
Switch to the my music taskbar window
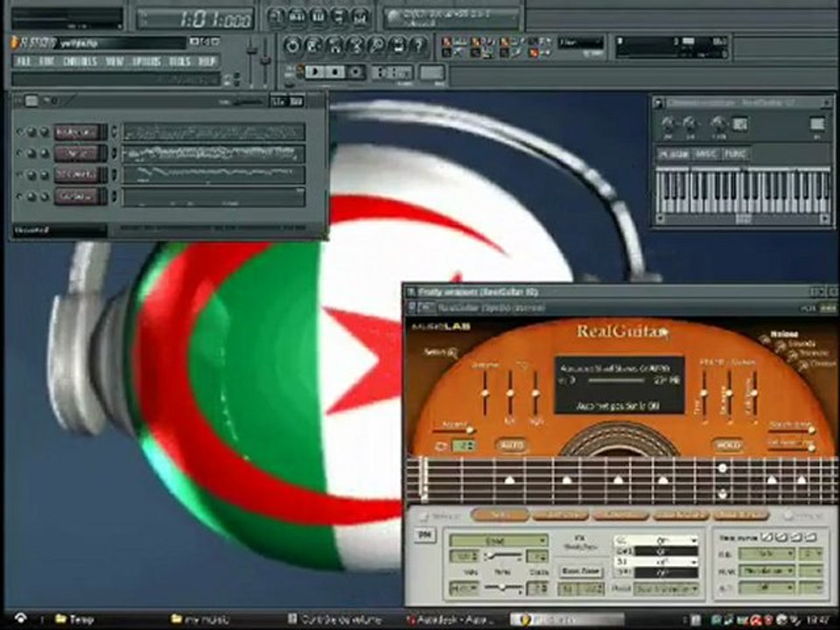(x=200, y=619)
